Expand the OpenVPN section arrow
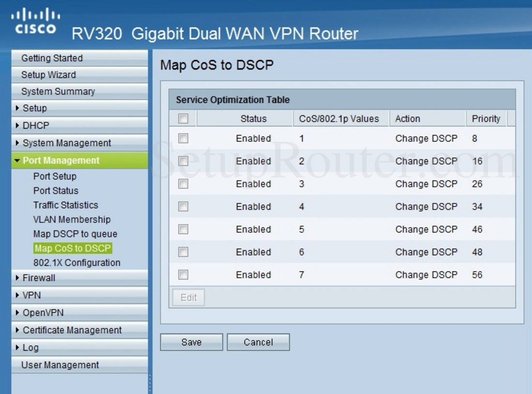 17,313
